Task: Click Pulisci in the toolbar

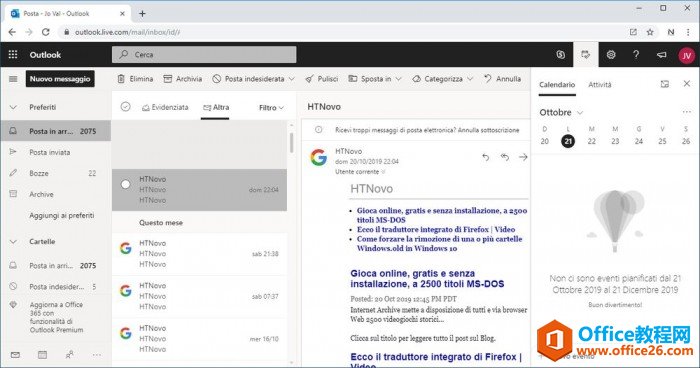Action: click(x=321, y=79)
